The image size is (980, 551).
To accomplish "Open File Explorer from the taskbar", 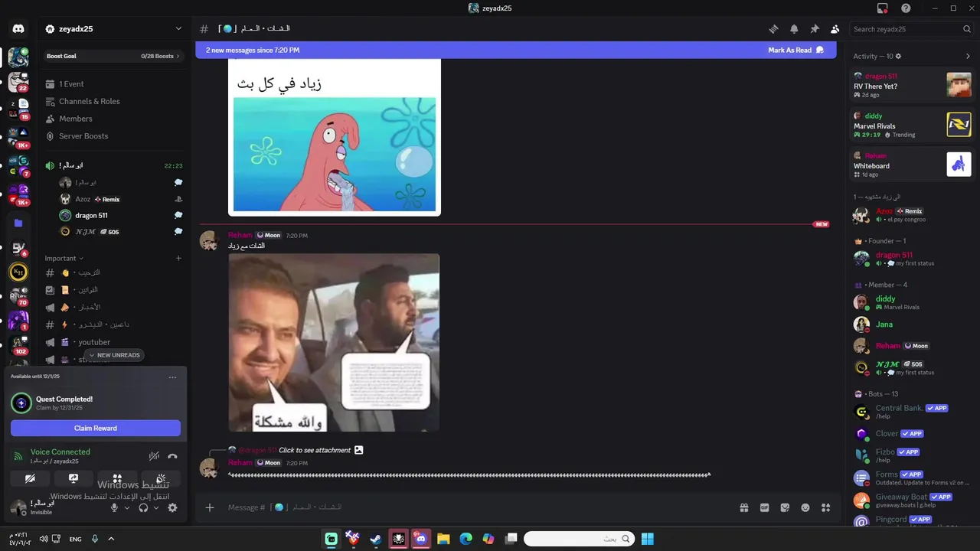I will pos(443,539).
